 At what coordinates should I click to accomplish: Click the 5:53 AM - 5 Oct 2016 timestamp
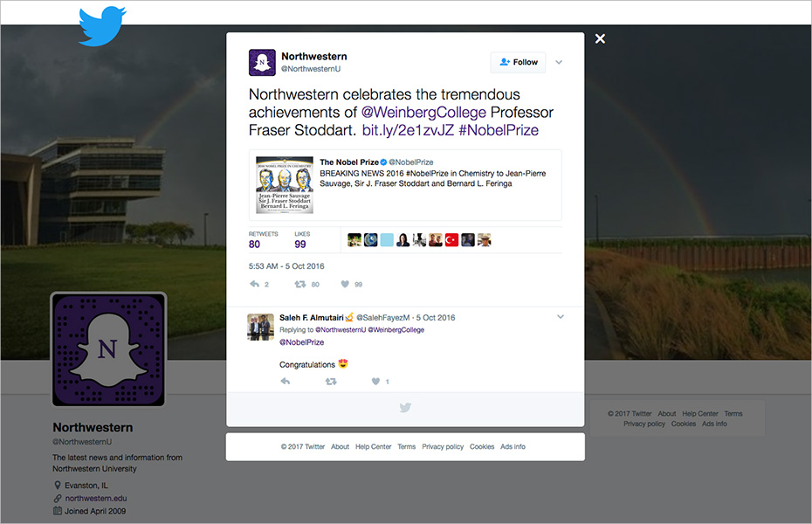pos(286,266)
